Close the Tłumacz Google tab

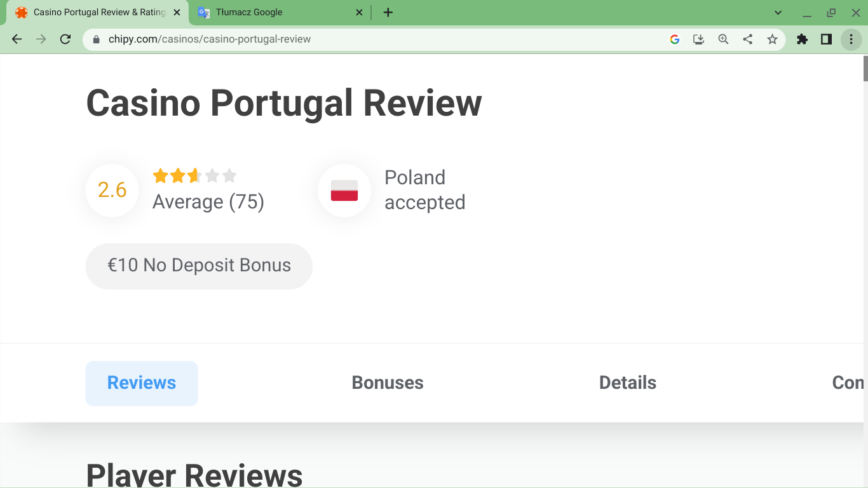[x=359, y=12]
